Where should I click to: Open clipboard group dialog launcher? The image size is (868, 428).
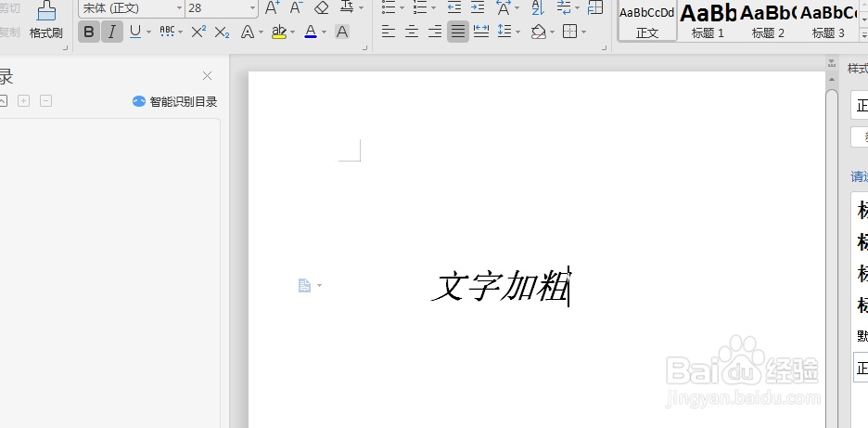pyautogui.click(x=66, y=48)
